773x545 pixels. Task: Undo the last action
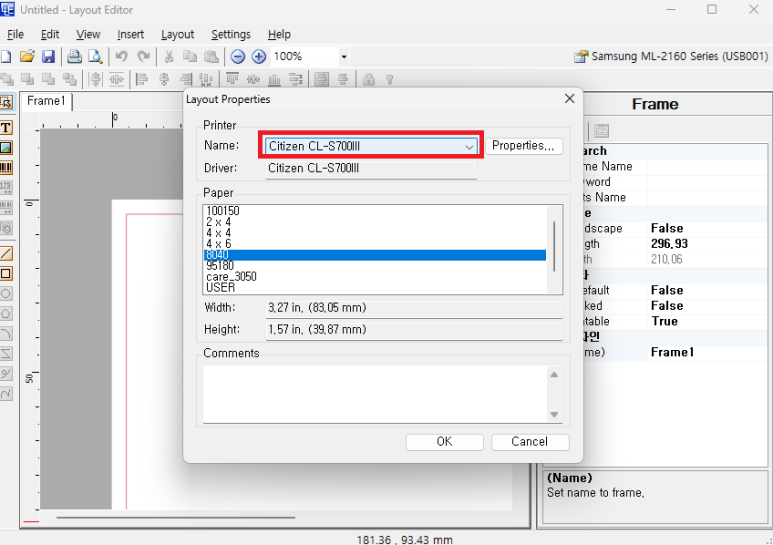click(121, 57)
